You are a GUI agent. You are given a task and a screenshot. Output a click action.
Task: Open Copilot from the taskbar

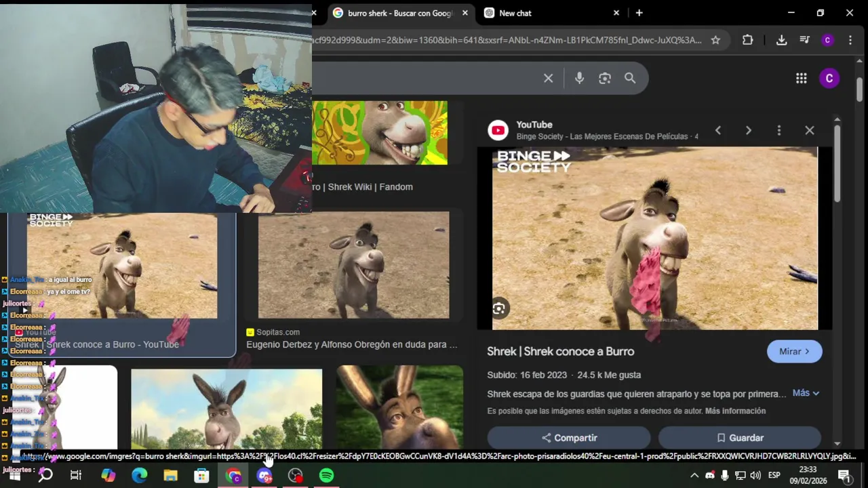pos(108,476)
